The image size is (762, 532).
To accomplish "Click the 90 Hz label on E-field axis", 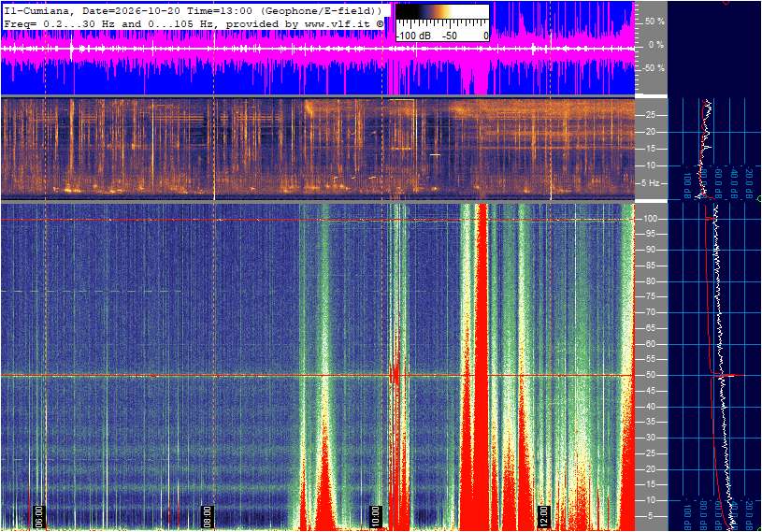I will 650,250.
